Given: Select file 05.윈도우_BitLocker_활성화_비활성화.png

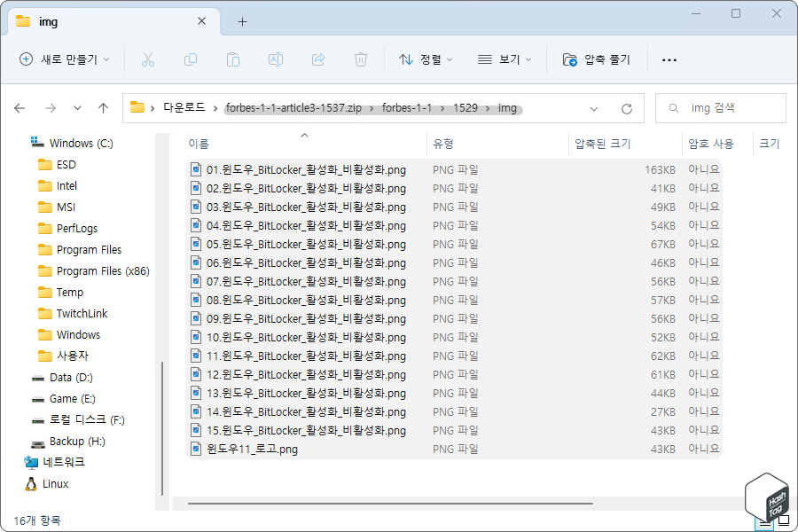Looking at the screenshot, I should [455, 244].
